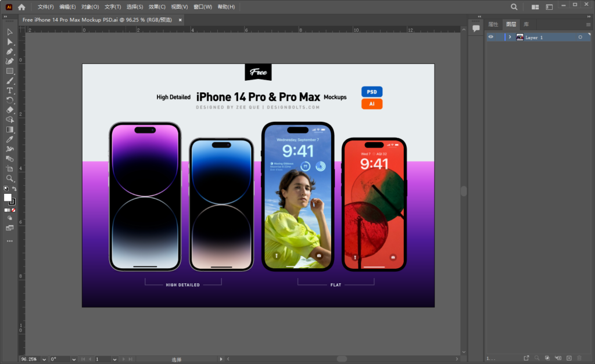Select the Warp tool
This screenshot has width=595, height=364.
pos(10,149)
